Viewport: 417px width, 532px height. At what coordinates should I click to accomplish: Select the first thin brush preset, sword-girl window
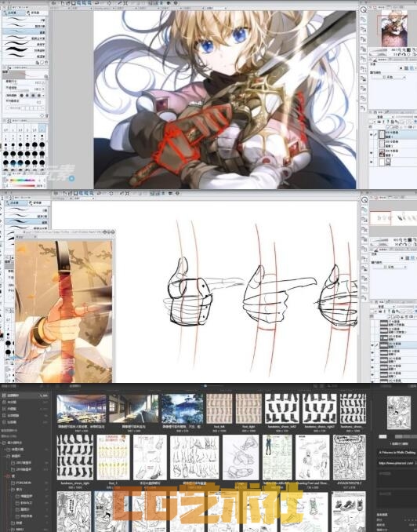pos(24,20)
